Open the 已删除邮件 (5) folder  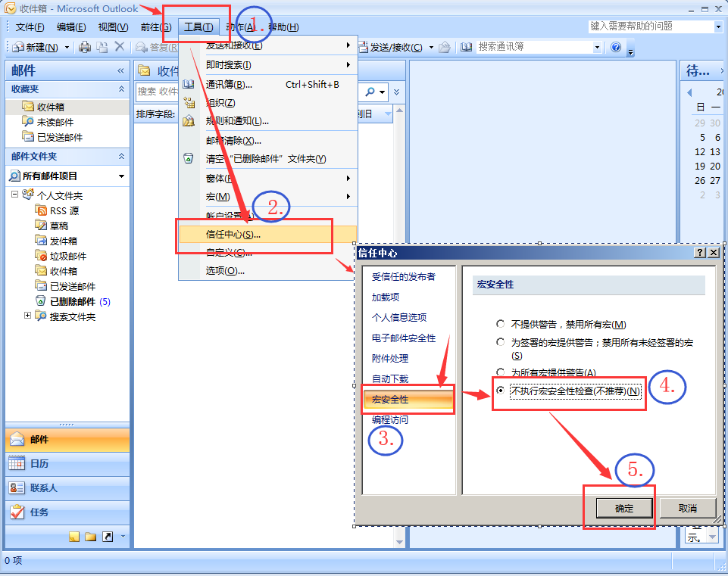click(x=80, y=301)
